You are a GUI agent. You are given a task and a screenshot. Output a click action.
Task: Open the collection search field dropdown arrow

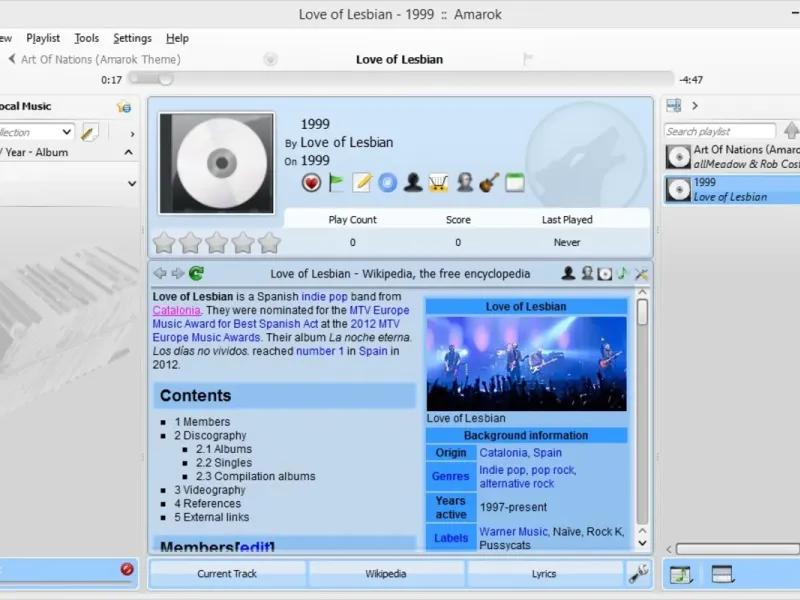tap(66, 132)
